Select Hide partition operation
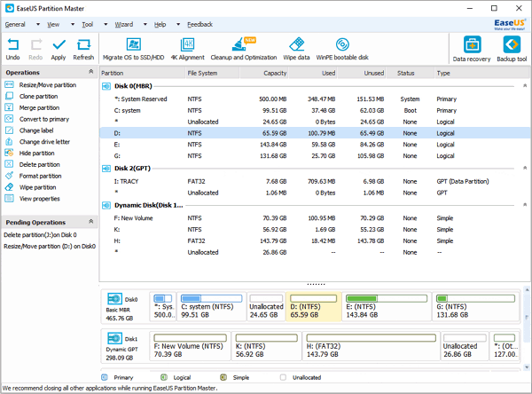 coord(30,154)
